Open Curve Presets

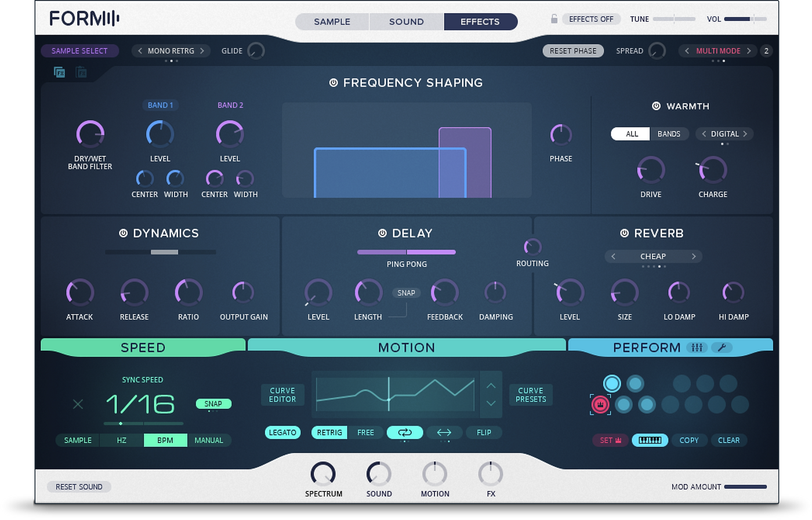(531, 395)
